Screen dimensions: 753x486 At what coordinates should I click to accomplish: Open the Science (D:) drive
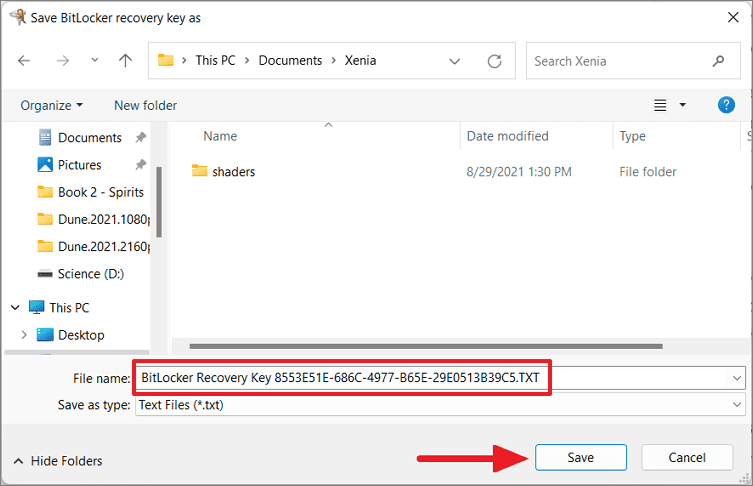pos(90,274)
